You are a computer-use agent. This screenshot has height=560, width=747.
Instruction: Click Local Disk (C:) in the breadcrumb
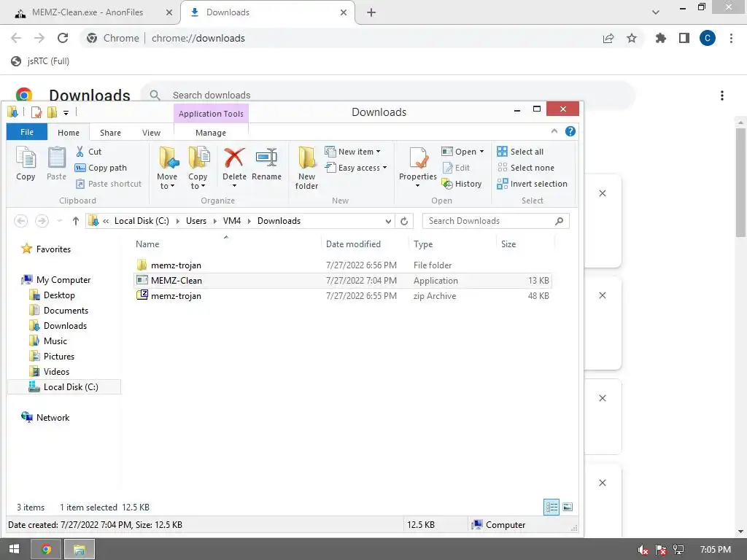(x=142, y=221)
